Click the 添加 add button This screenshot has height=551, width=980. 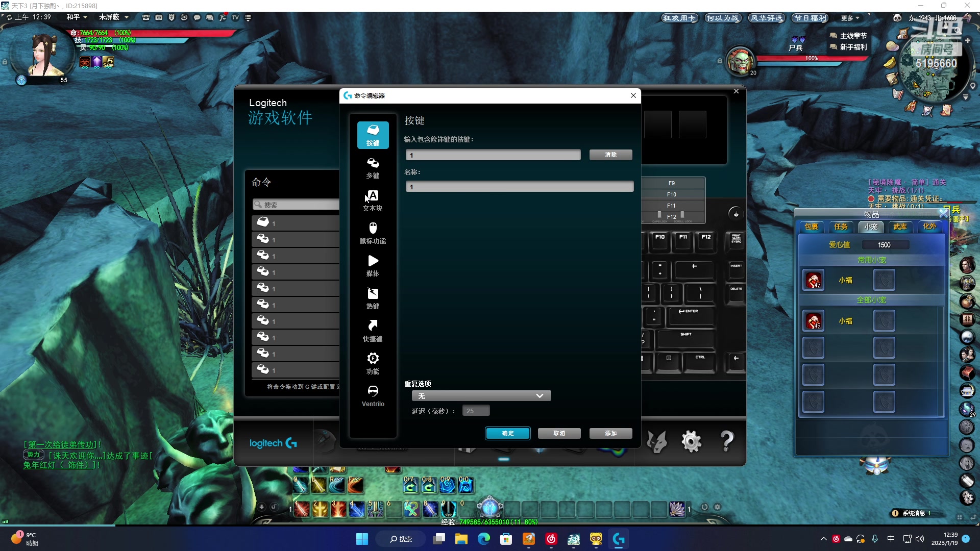coord(611,433)
